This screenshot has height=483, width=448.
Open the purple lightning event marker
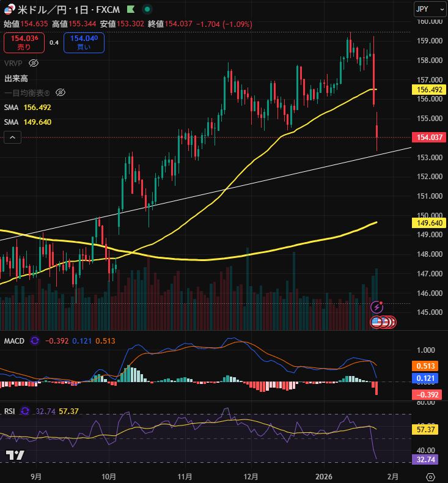pos(377,307)
